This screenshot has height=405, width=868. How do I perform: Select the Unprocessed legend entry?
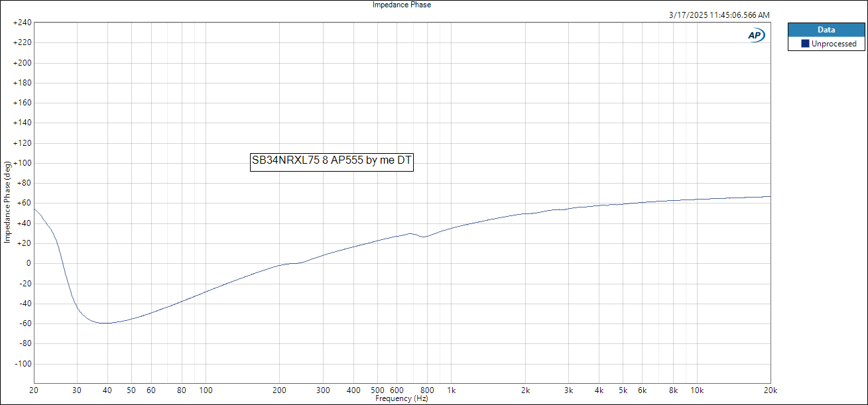826,44
